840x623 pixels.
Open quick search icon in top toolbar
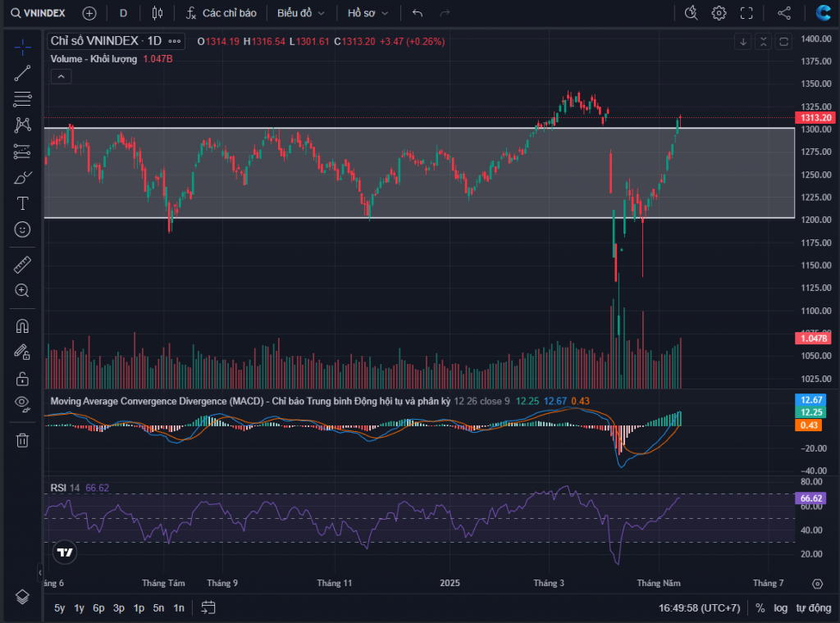pyautogui.click(x=691, y=13)
